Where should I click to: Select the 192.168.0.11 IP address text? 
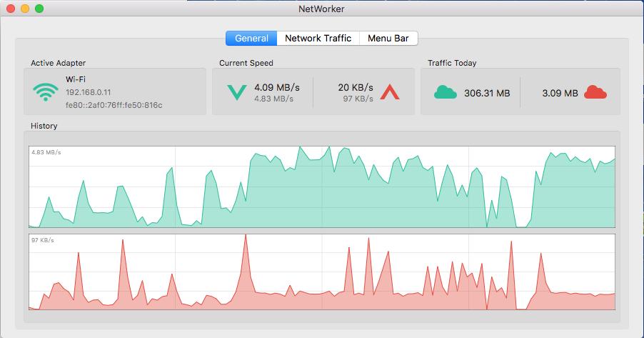88,92
